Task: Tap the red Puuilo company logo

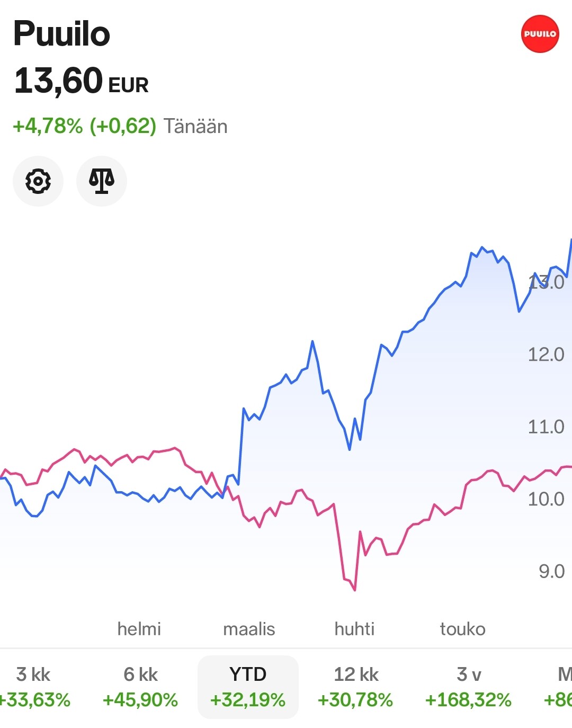Action: (540, 34)
